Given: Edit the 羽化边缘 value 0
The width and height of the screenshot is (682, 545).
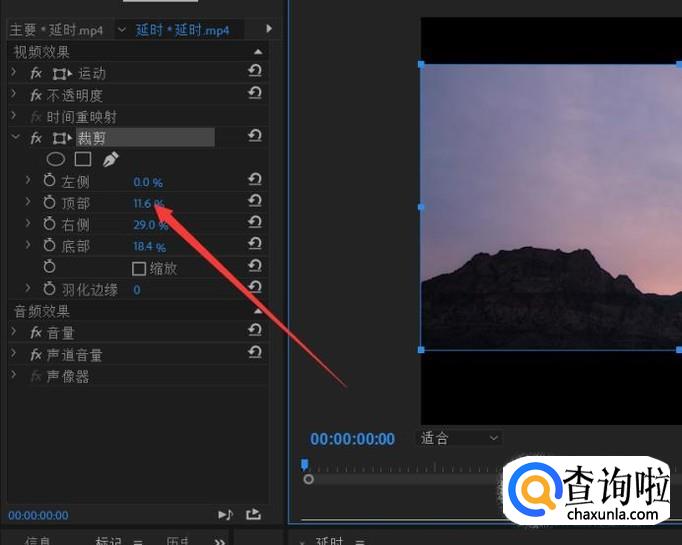Looking at the screenshot, I should [x=137, y=290].
